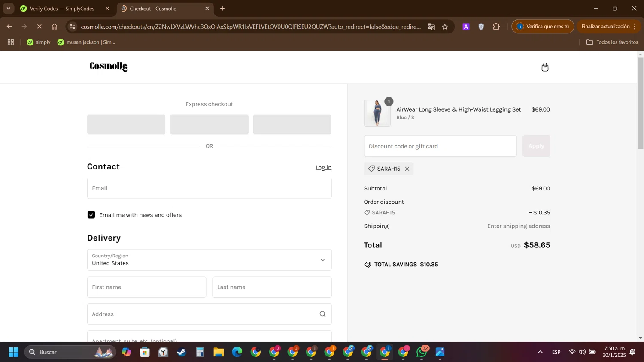Click the page vertical scrollbar

(x=640, y=103)
